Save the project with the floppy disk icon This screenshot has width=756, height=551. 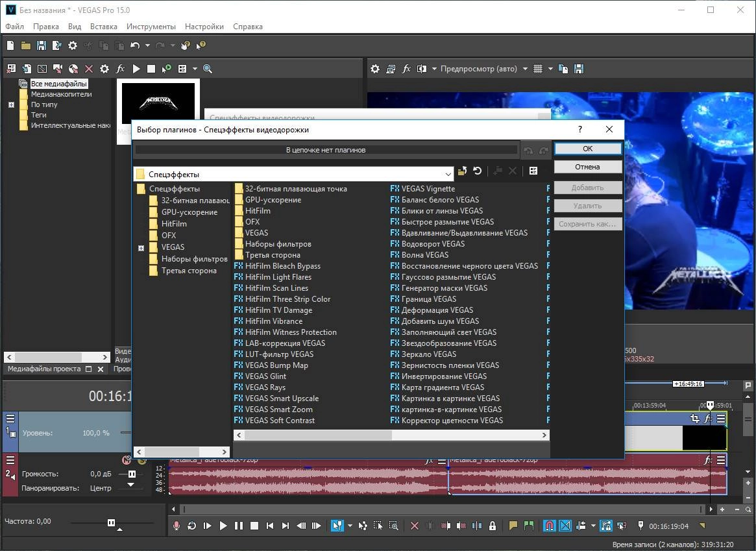coord(42,45)
